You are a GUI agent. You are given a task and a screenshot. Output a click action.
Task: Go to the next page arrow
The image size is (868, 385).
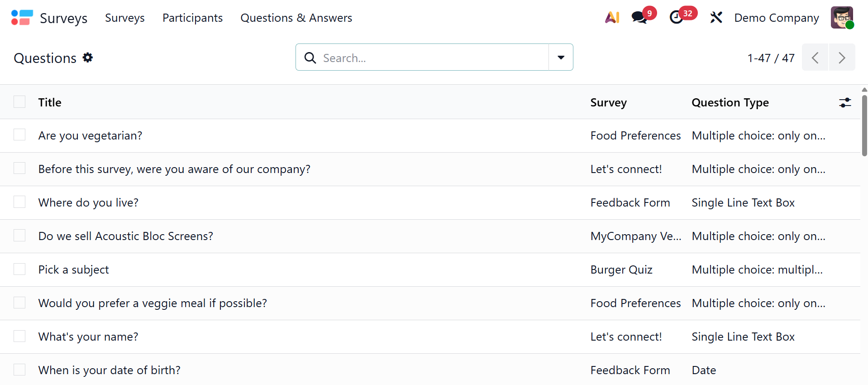(x=842, y=58)
